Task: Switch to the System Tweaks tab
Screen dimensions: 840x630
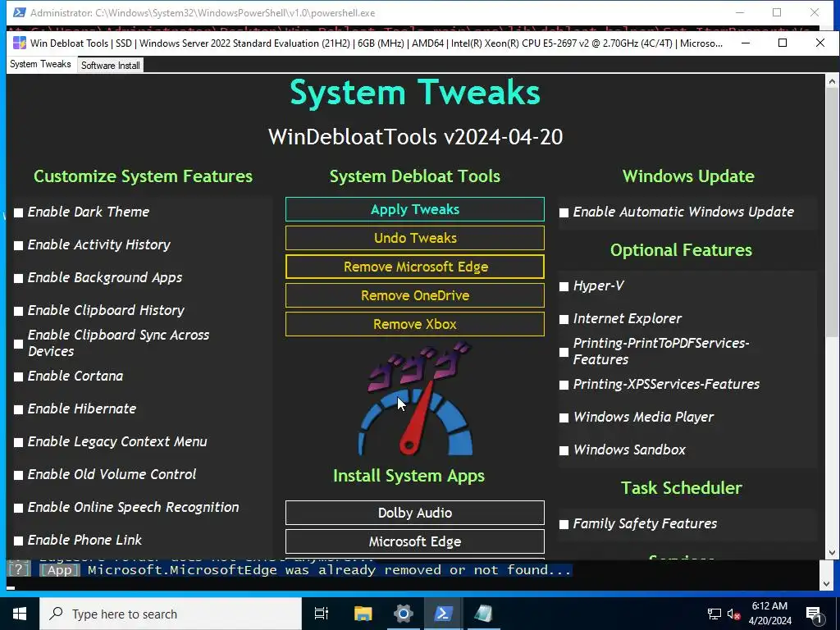Action: [40, 64]
